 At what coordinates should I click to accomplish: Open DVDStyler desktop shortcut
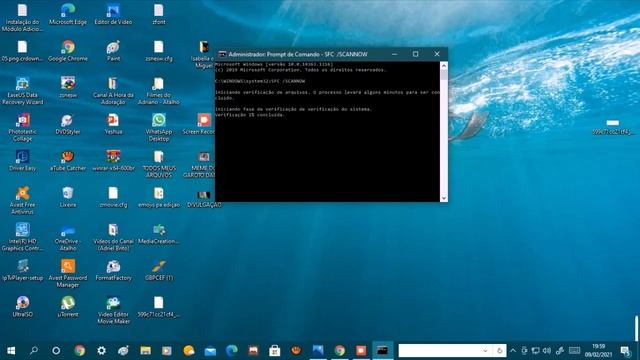[x=68, y=124]
